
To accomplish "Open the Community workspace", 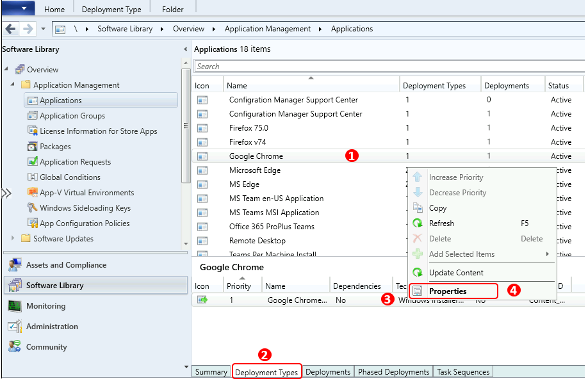I will (x=95, y=347).
